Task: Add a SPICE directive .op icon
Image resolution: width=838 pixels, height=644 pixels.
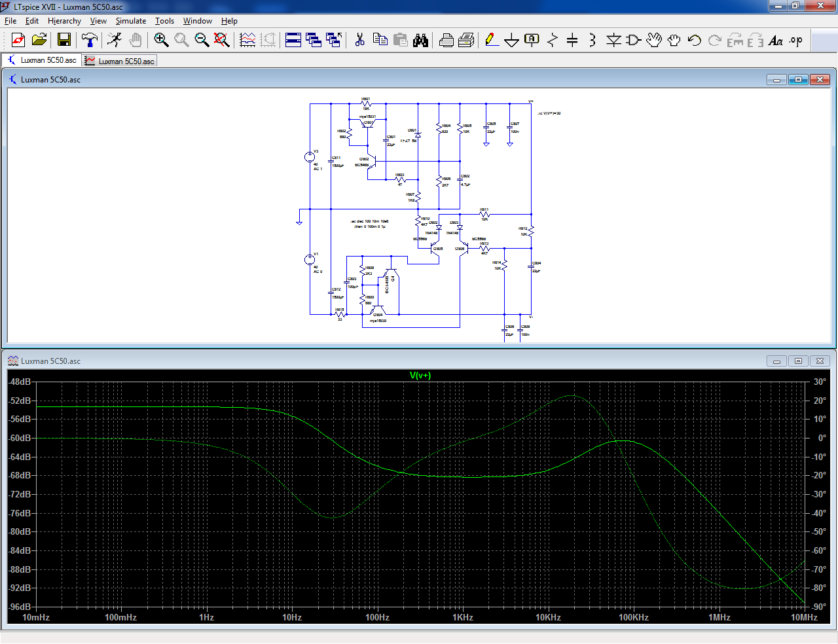Action: (796, 40)
